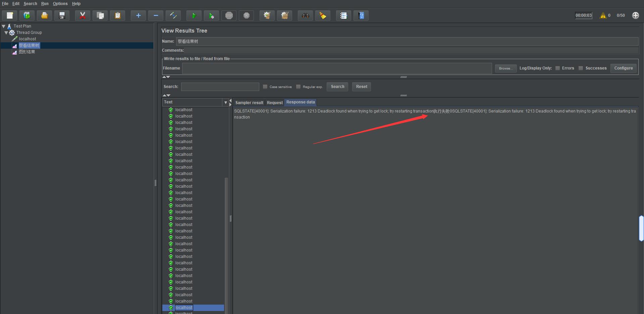This screenshot has width=644, height=314.
Task: Switch to the Request tab
Action: click(275, 103)
